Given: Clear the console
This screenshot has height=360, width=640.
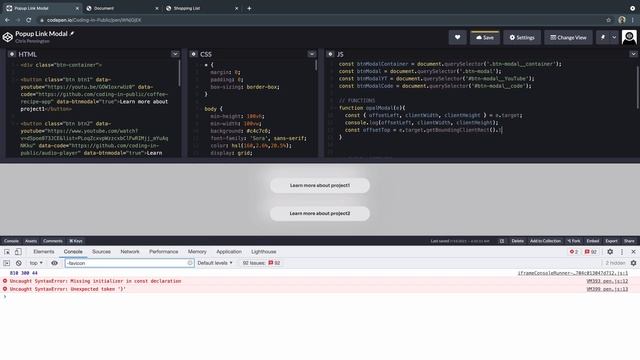Looking at the screenshot, I should tap(18, 263).
